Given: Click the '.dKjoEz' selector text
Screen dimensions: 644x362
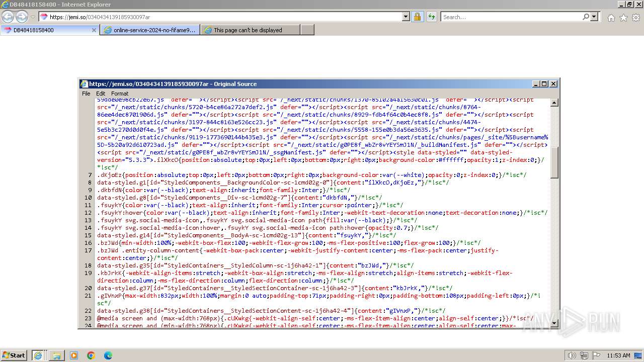Looking at the screenshot, I should 110,175.
